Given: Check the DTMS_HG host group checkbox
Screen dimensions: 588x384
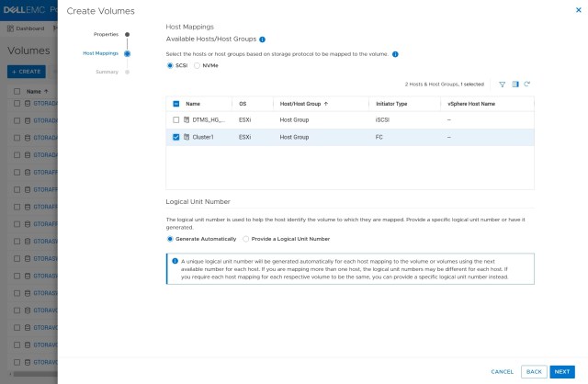Looking at the screenshot, I should [176, 120].
